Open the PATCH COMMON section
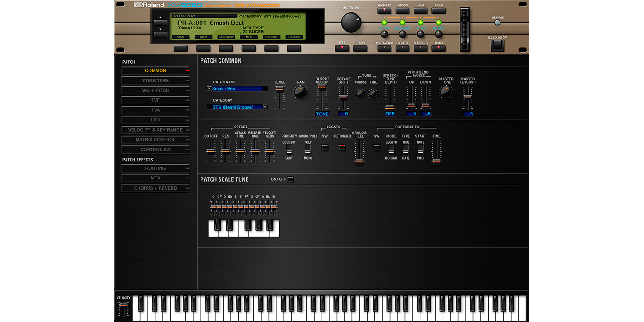644x322 pixels. [x=155, y=71]
